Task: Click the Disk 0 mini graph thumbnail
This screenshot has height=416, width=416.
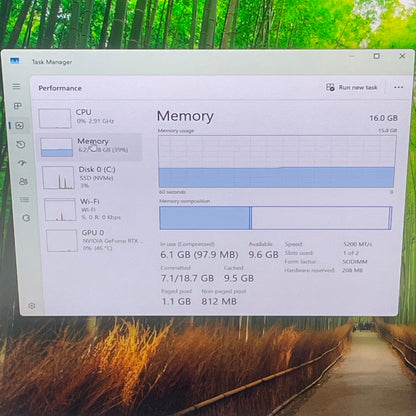Action: point(58,178)
